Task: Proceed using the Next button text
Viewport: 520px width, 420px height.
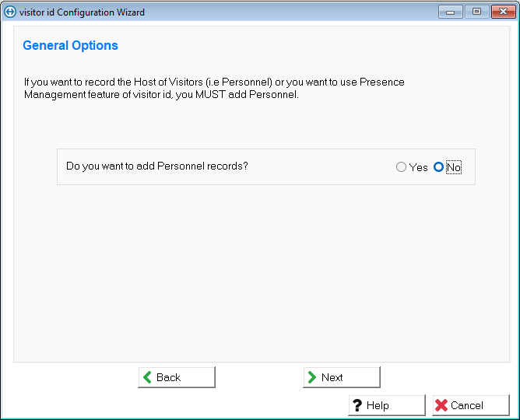Action: pos(332,377)
